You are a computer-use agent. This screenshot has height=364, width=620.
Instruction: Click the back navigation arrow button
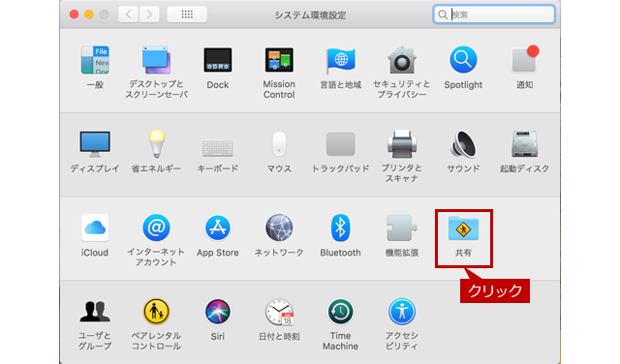click(x=128, y=15)
